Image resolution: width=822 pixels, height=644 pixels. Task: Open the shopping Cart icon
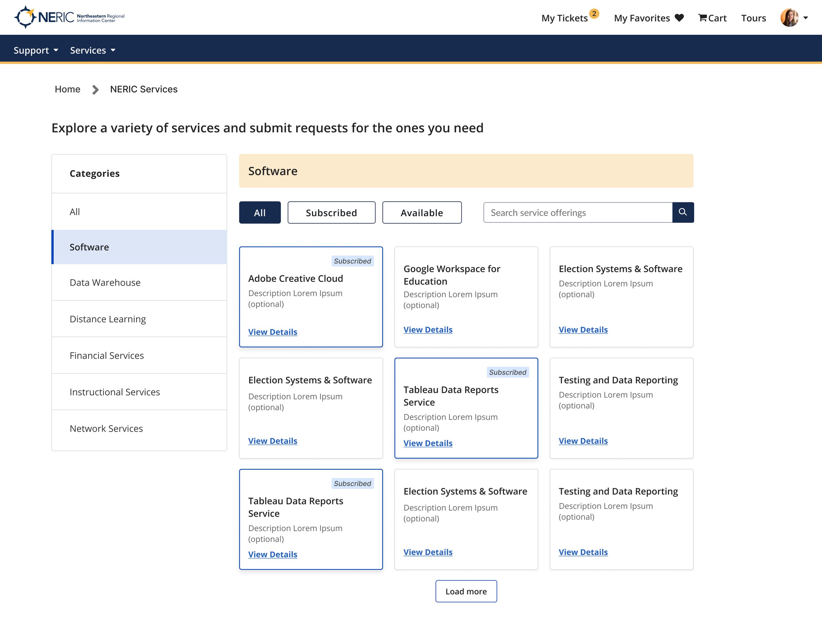coord(702,18)
